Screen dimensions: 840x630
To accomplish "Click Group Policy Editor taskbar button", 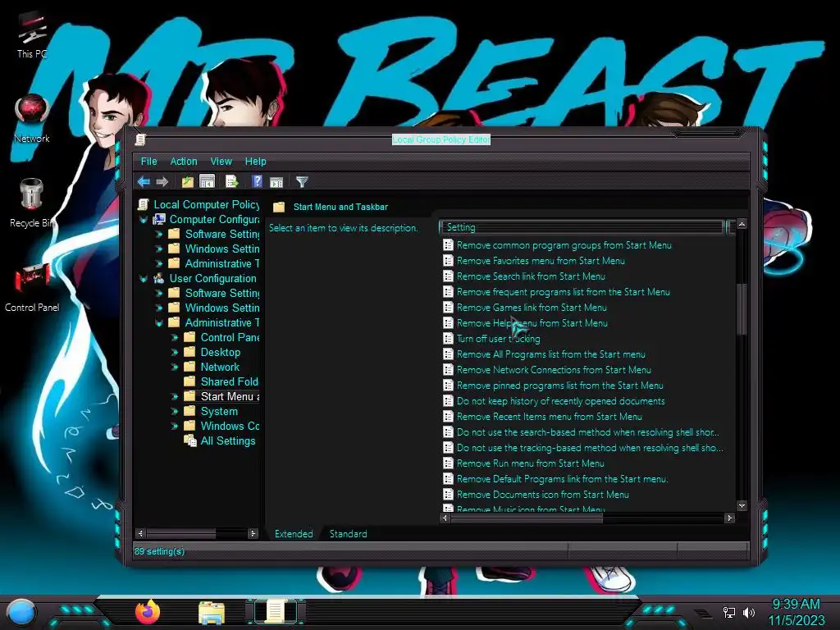I will 276,611.
